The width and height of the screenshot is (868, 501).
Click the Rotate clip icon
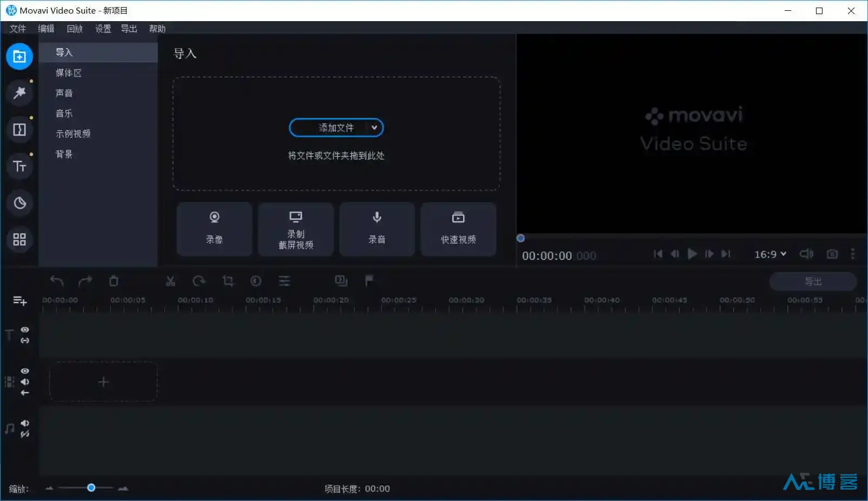click(x=199, y=281)
